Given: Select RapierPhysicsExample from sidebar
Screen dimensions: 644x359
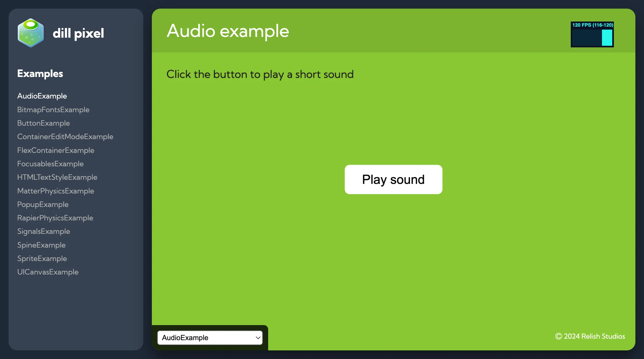Looking at the screenshot, I should point(55,218).
